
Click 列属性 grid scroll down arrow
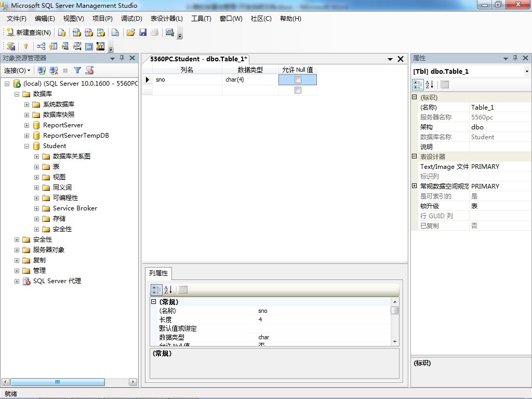pos(395,342)
